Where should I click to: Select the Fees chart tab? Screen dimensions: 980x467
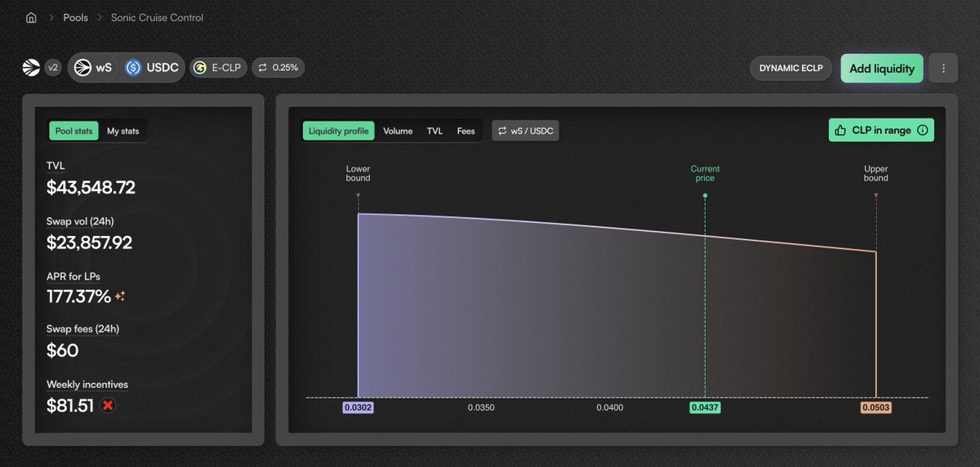(x=465, y=131)
